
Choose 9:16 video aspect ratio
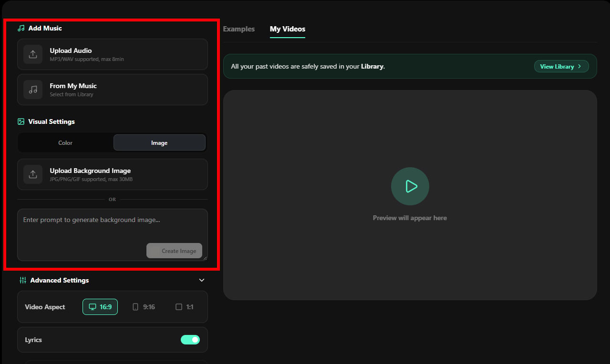coord(144,307)
